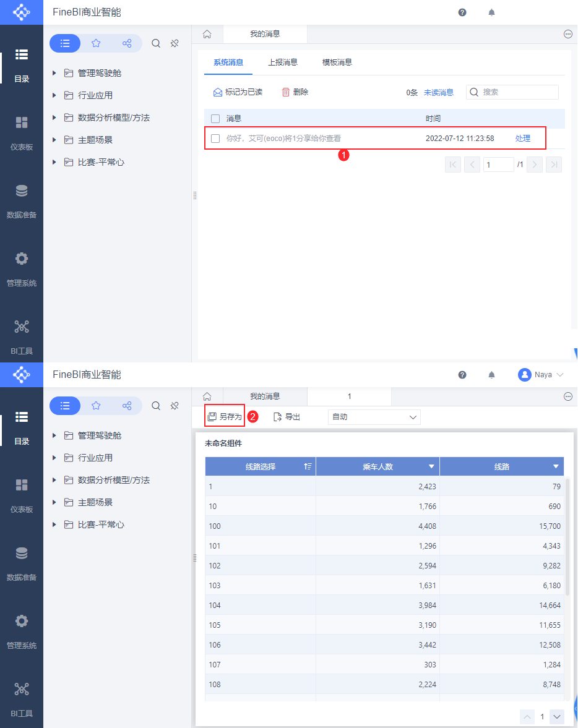Image resolution: width=578 pixels, height=728 pixels.
Task: Open Naya user account dropdown
Action: tap(540, 375)
